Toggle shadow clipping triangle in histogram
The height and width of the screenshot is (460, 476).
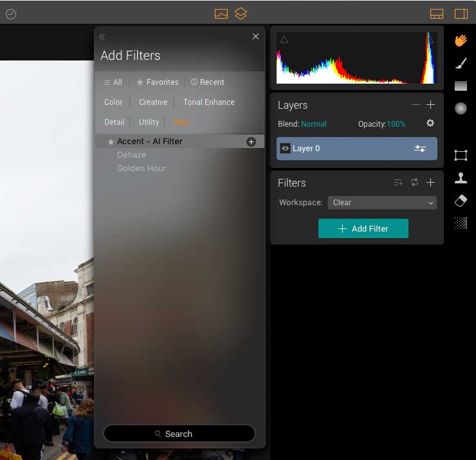click(284, 40)
